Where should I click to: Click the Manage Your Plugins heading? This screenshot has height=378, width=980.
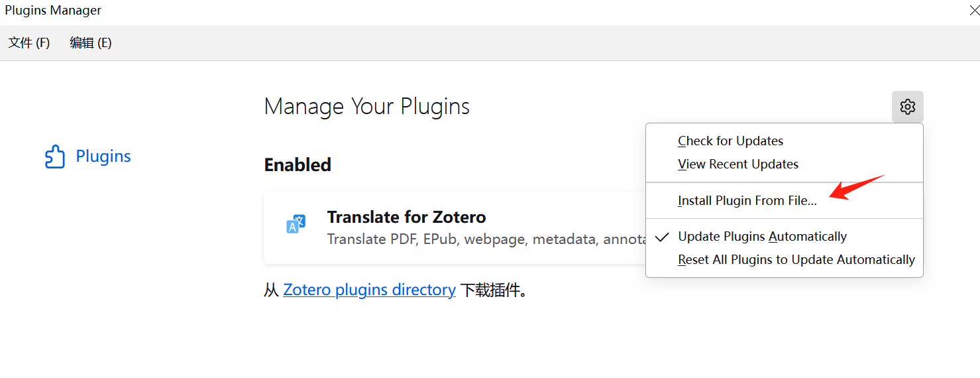point(366,107)
